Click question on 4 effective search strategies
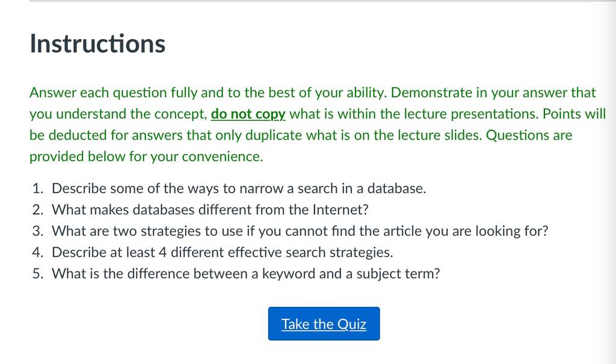The width and height of the screenshot is (616, 364). 223,252
